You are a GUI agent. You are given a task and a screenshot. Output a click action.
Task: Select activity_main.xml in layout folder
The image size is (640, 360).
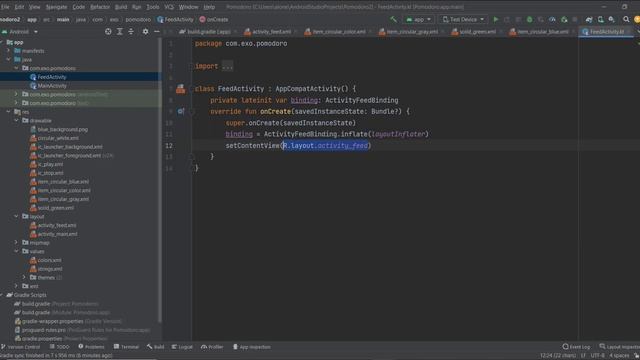(x=57, y=234)
